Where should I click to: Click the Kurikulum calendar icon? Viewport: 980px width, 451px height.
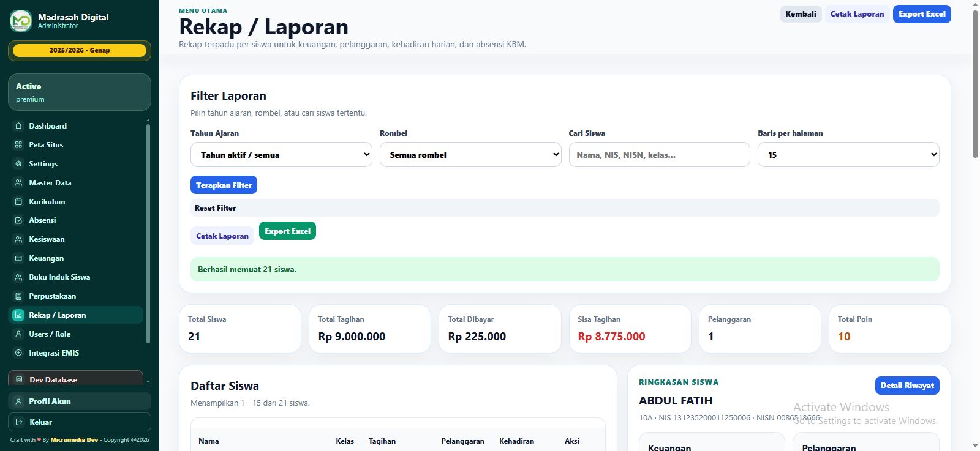18,202
